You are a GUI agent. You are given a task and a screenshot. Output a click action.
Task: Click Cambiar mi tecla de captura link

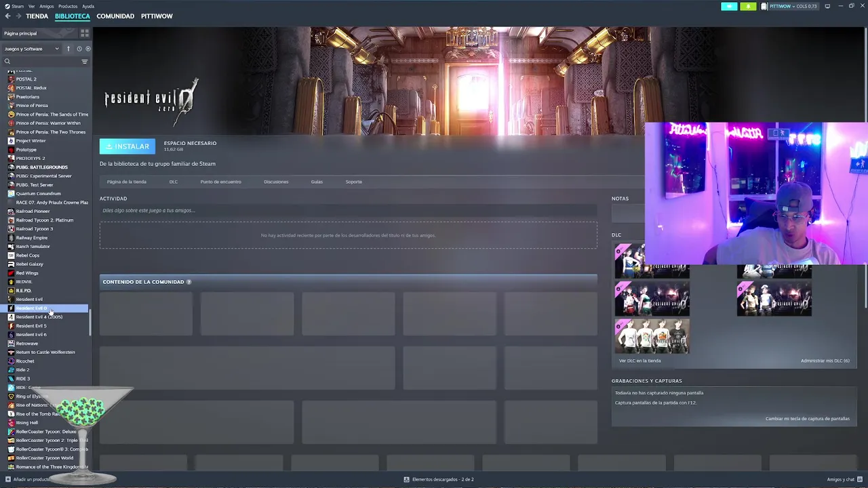pyautogui.click(x=808, y=419)
